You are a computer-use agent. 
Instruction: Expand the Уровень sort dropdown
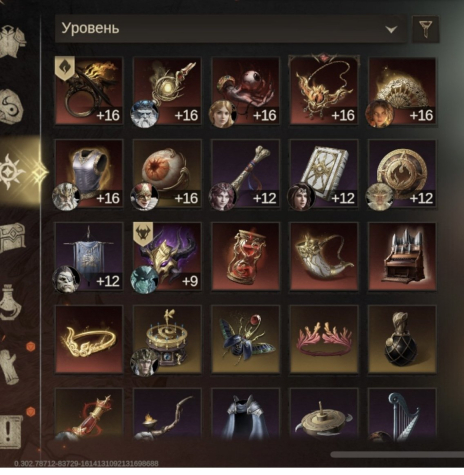click(231, 29)
